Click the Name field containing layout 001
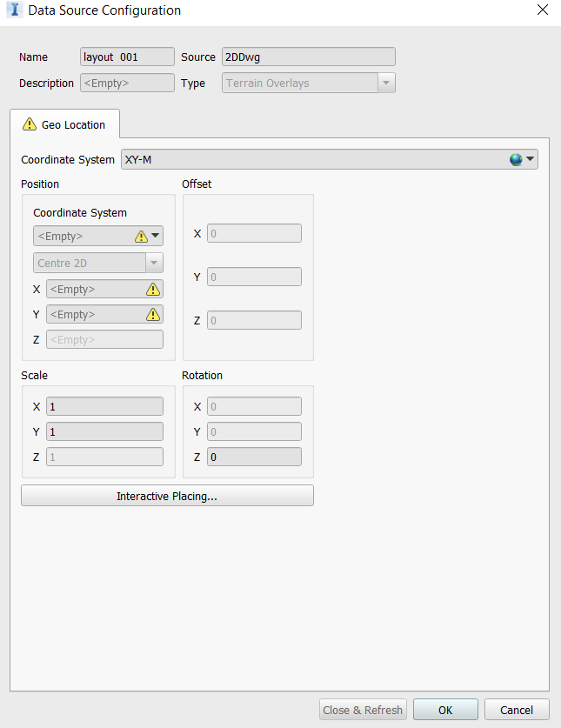The height and width of the screenshot is (728, 561). tap(127, 57)
